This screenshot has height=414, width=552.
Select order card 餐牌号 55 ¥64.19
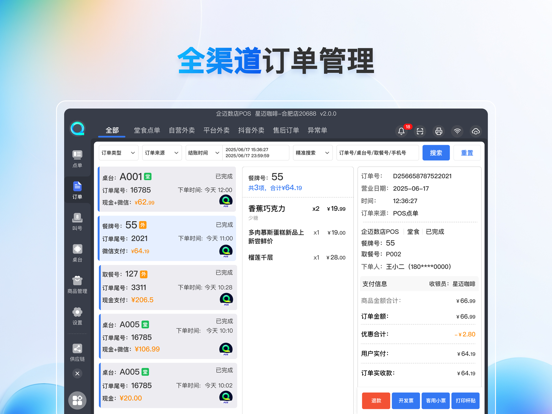click(x=168, y=238)
